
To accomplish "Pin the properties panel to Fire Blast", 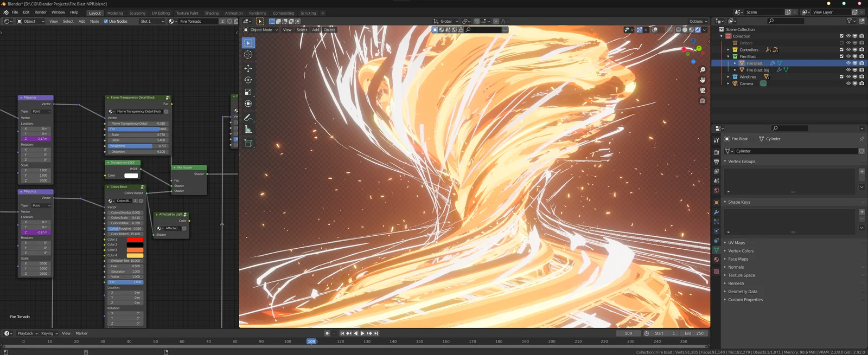I will tap(861, 139).
